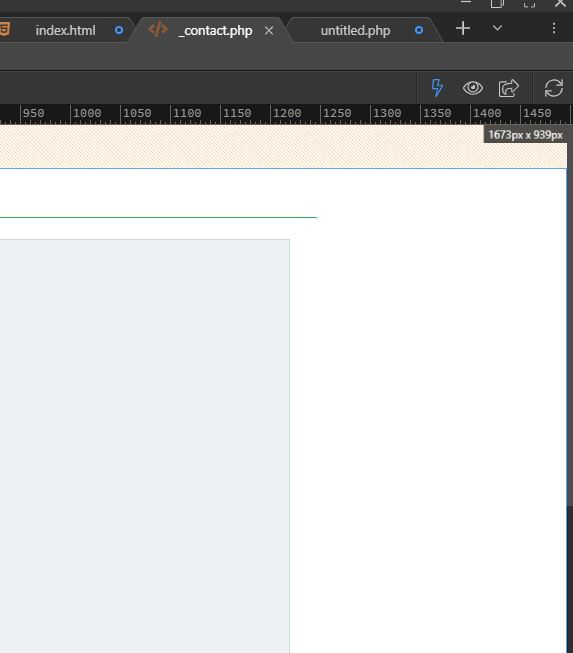This screenshot has width=573, height=653.
Task: Open a new tab with plus icon
Action: (463, 29)
